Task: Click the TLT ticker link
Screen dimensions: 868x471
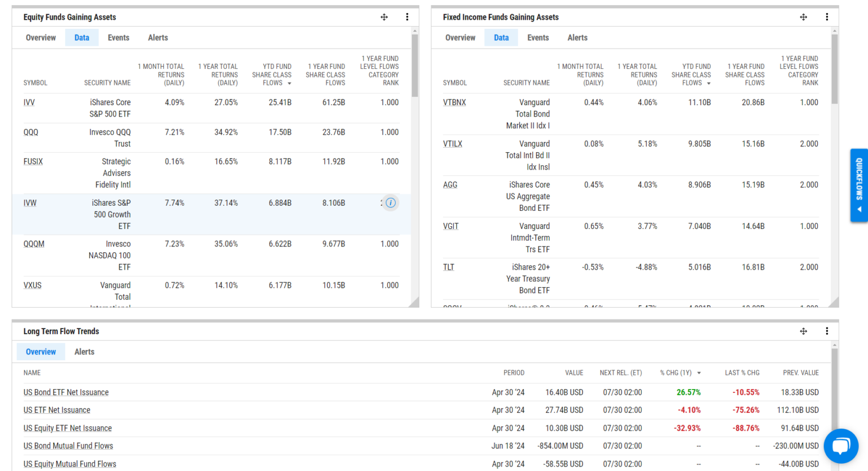Action: click(448, 267)
